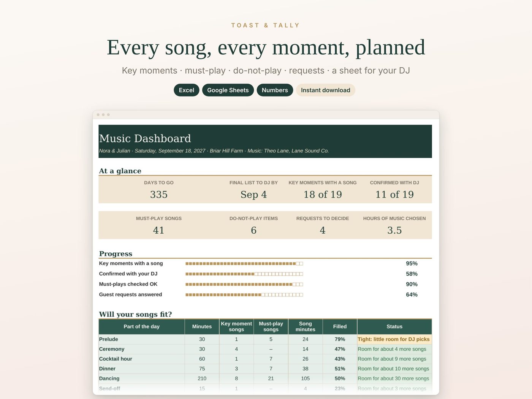Select the 58% progress value
The height and width of the screenshot is (399, 532).
click(x=412, y=274)
